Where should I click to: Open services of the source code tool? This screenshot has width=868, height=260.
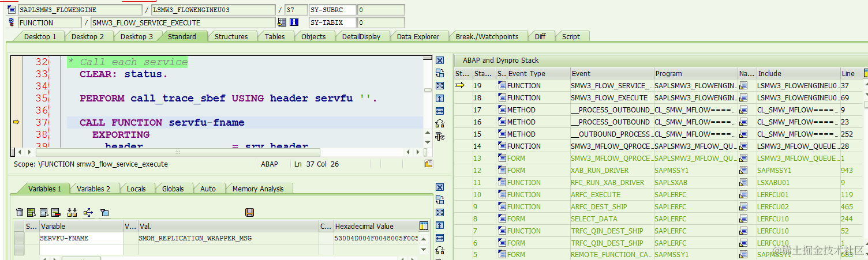(440, 123)
